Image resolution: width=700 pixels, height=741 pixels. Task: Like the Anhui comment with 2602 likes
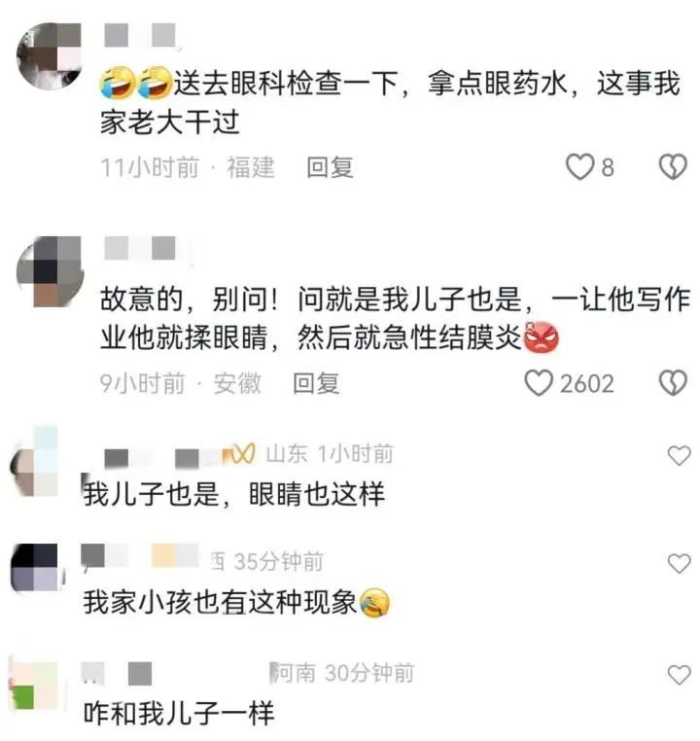coord(539,383)
